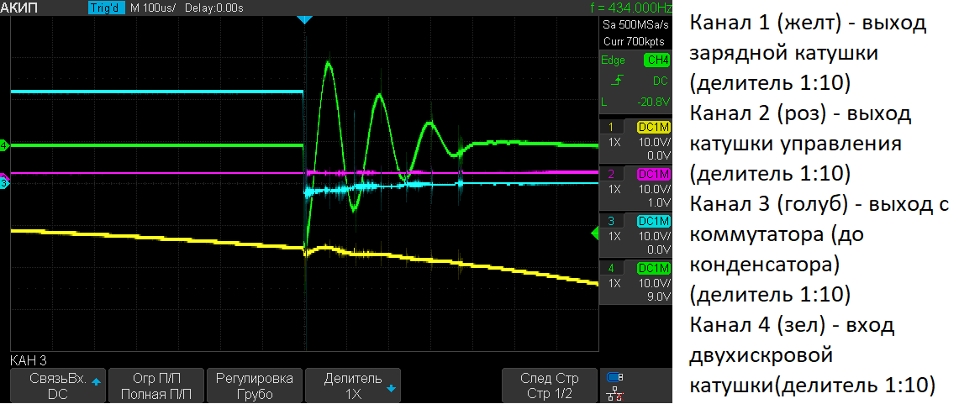Open the Делитель 1X probe dropdown
980x404 pixels.
(x=353, y=386)
